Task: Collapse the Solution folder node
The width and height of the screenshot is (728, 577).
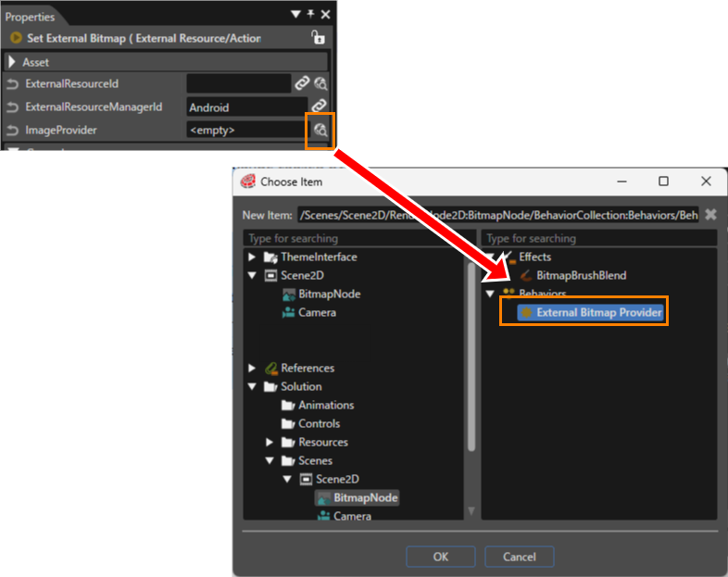Action: [252, 386]
